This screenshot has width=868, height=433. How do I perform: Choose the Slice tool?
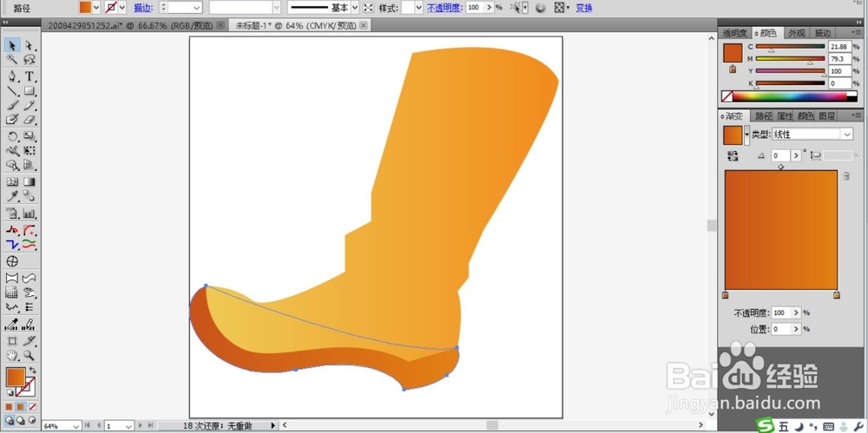point(29,341)
